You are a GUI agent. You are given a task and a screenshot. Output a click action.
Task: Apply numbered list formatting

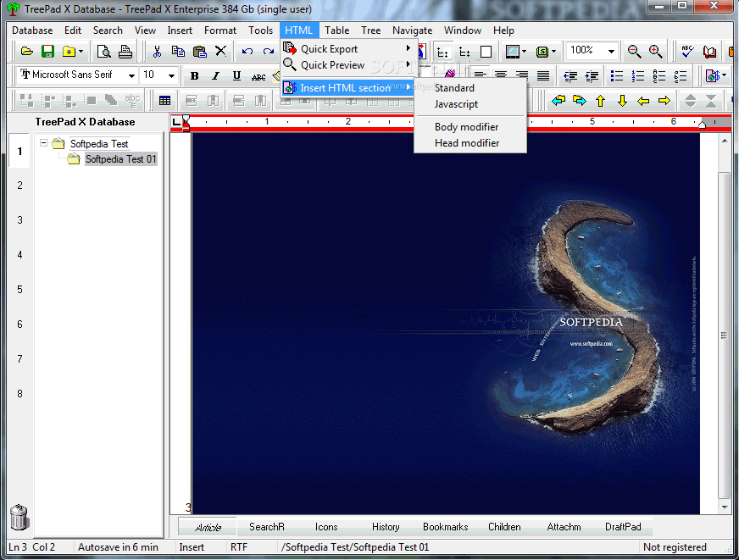pos(637,76)
